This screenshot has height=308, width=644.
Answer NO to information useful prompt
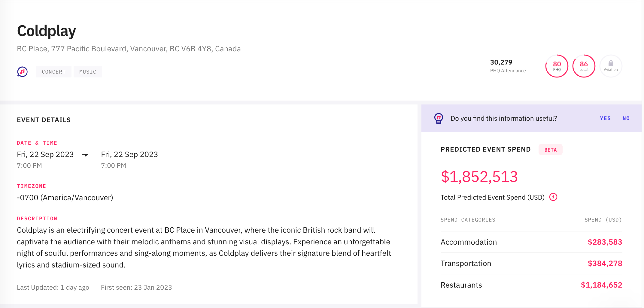click(626, 118)
